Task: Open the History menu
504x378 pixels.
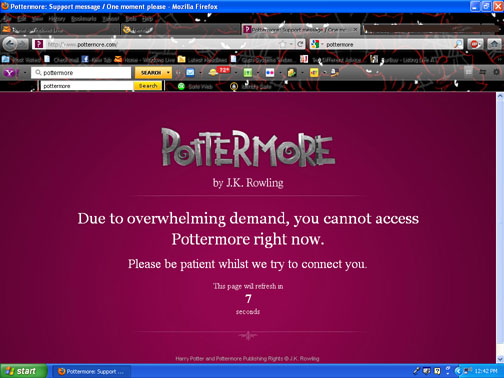Action: click(57, 19)
